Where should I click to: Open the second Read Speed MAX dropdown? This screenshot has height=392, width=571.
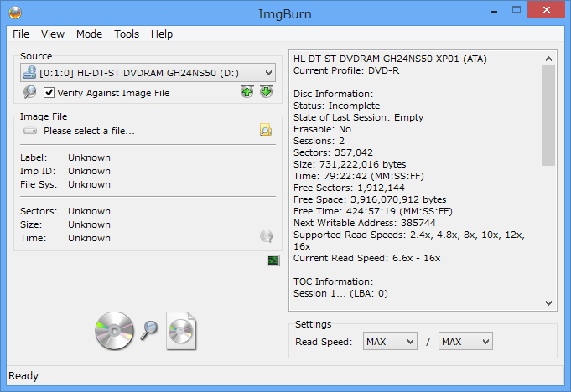click(465, 342)
